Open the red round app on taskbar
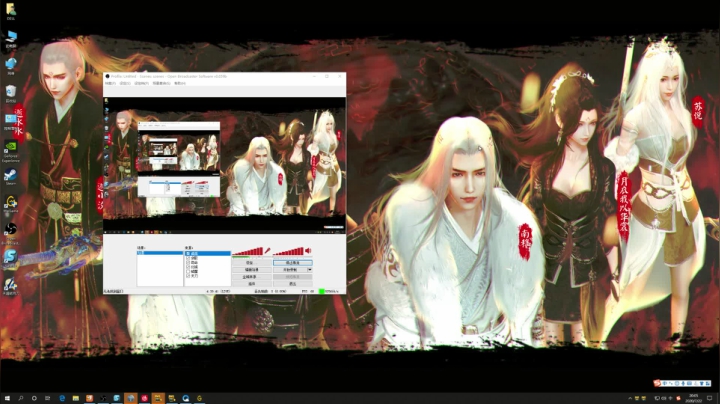This screenshot has height=404, width=720. [x=145, y=398]
